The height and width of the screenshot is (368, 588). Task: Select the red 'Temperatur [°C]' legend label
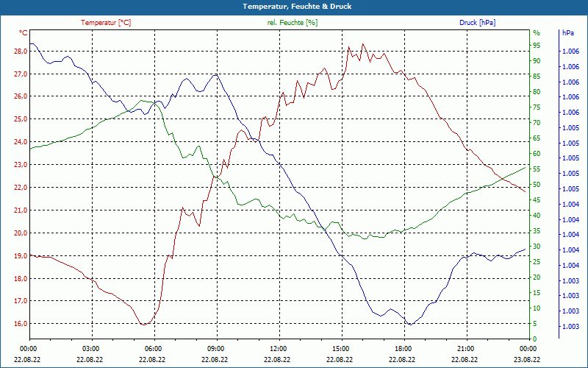[x=106, y=23]
